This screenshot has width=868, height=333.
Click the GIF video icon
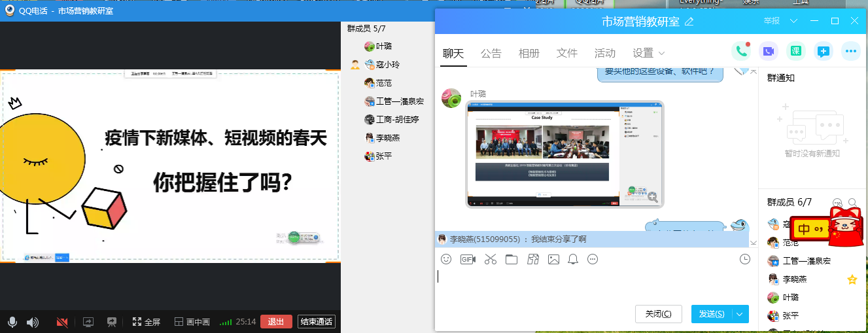click(x=468, y=259)
